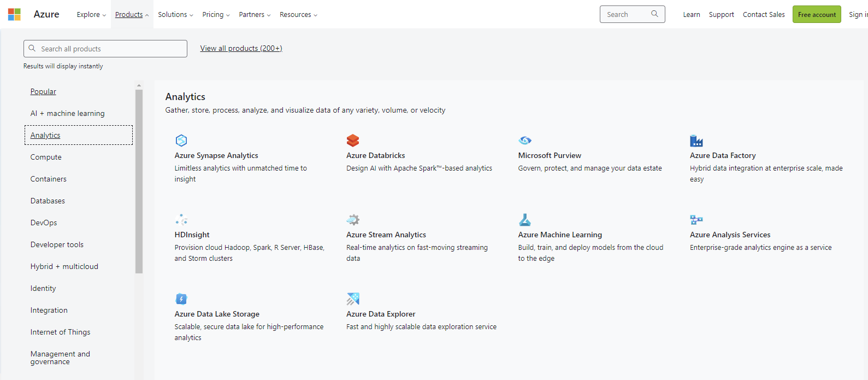The image size is (868, 380).
Task: Collapse the Products dropdown menu
Action: click(x=132, y=15)
